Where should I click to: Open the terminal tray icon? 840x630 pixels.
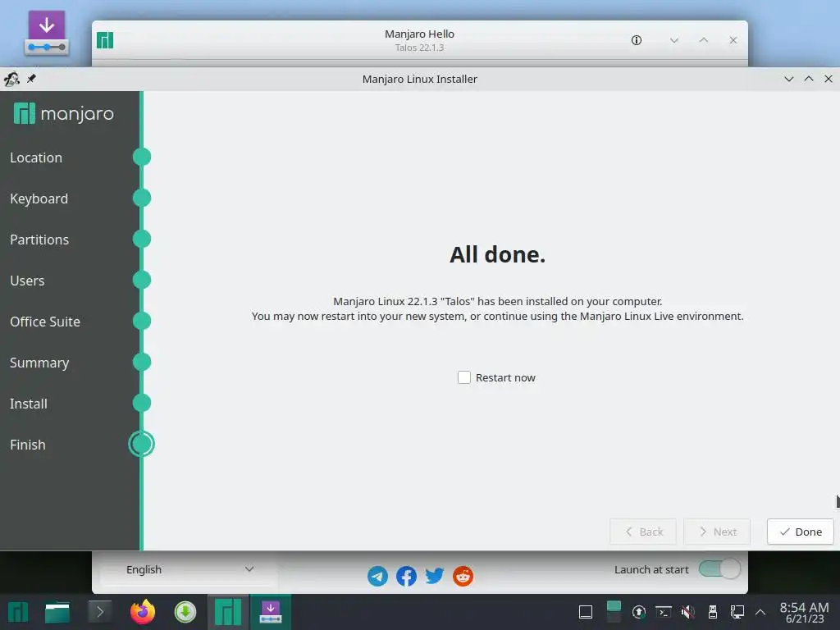[664, 612]
